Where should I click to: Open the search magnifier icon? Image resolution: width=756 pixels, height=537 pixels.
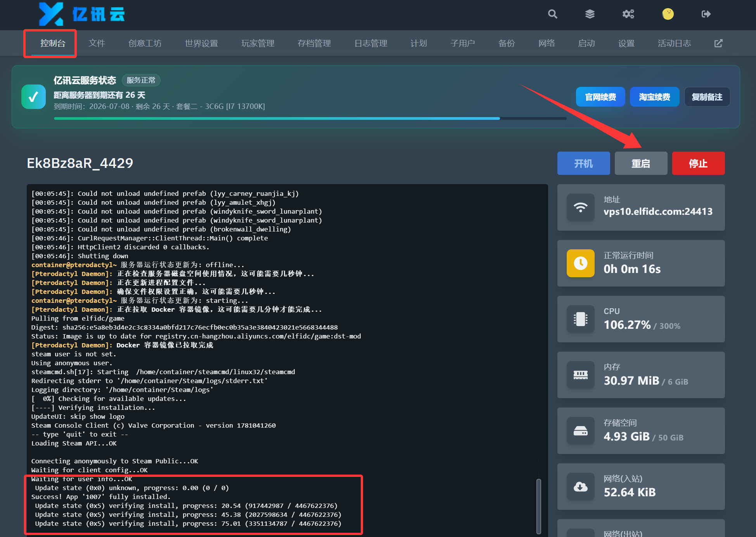pyautogui.click(x=552, y=14)
